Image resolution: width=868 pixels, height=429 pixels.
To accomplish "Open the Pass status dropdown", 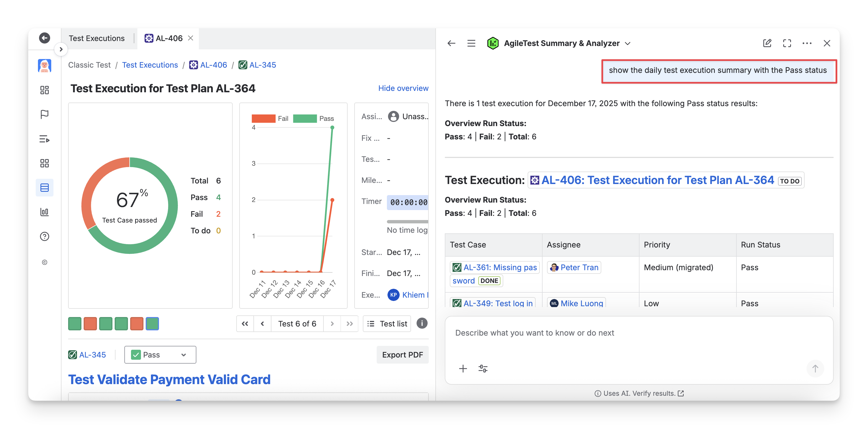I will (x=160, y=354).
